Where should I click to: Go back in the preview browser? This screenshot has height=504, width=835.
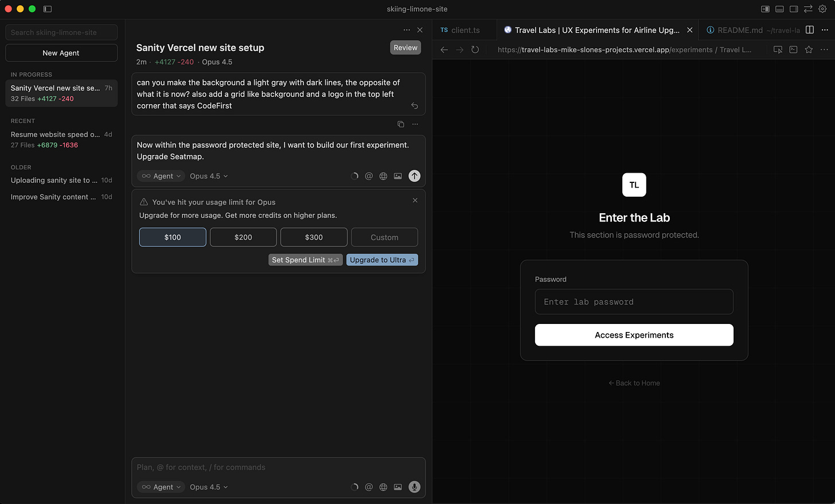(x=444, y=50)
